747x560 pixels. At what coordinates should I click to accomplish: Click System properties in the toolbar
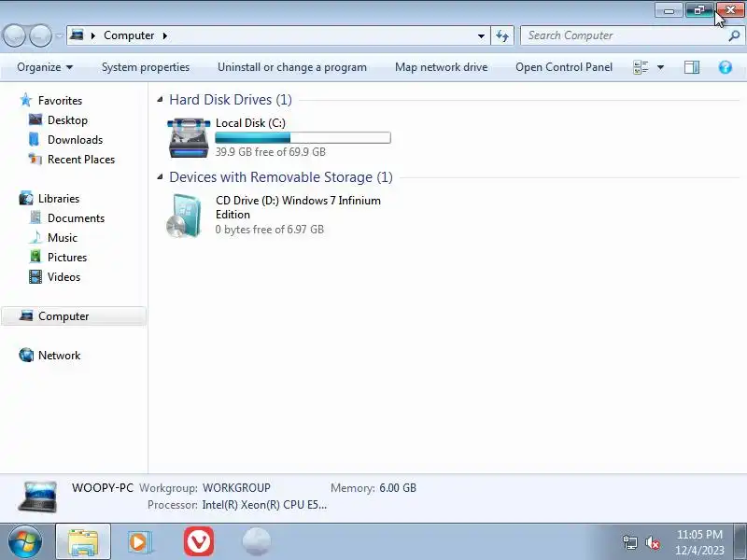146,67
